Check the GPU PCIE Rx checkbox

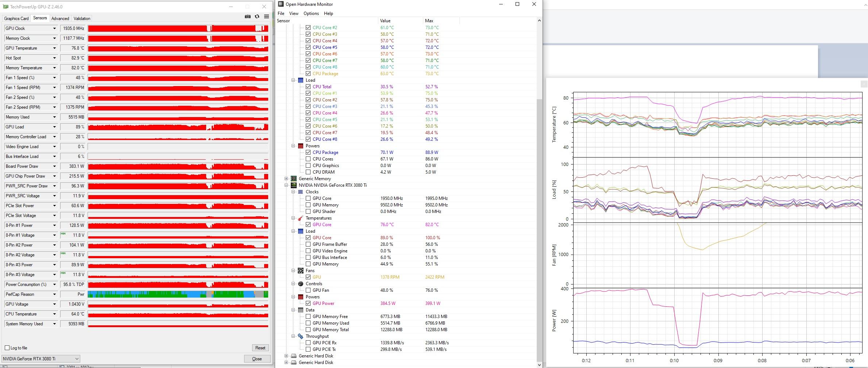(x=308, y=343)
